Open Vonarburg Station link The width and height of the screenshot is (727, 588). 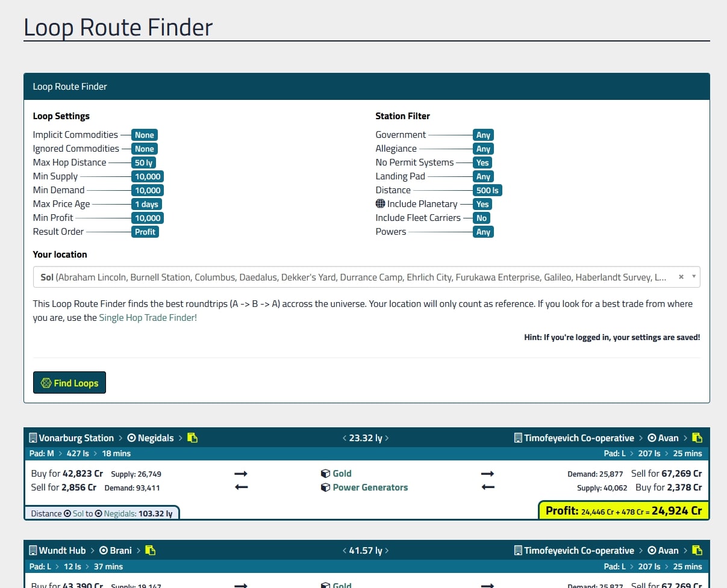pyautogui.click(x=76, y=438)
